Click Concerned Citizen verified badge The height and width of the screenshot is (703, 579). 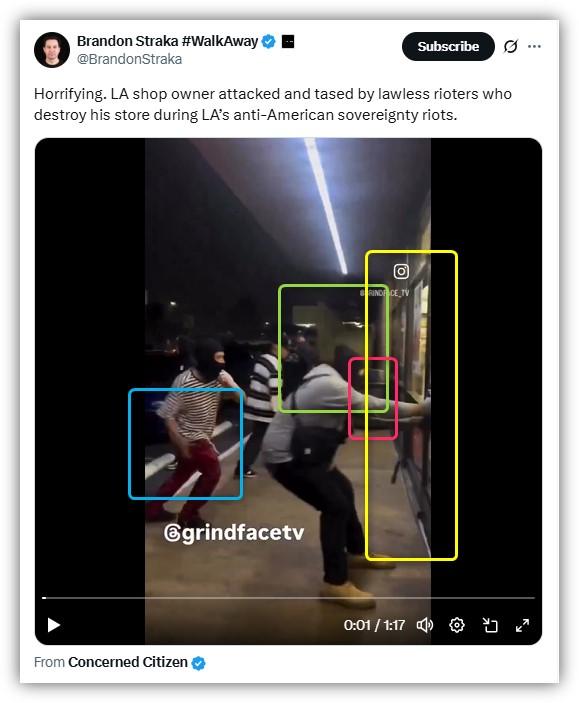(198, 663)
